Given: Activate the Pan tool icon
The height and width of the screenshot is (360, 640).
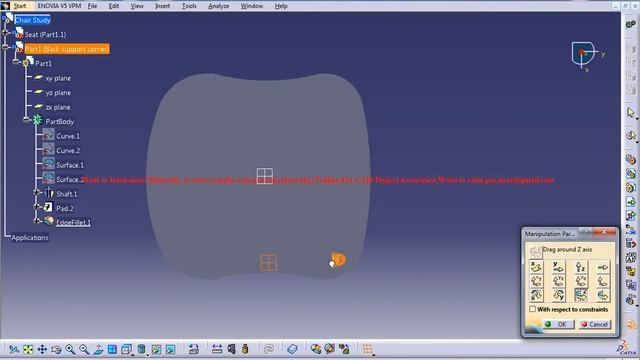Looking at the screenshot, I should pyautogui.click(x=42, y=349).
